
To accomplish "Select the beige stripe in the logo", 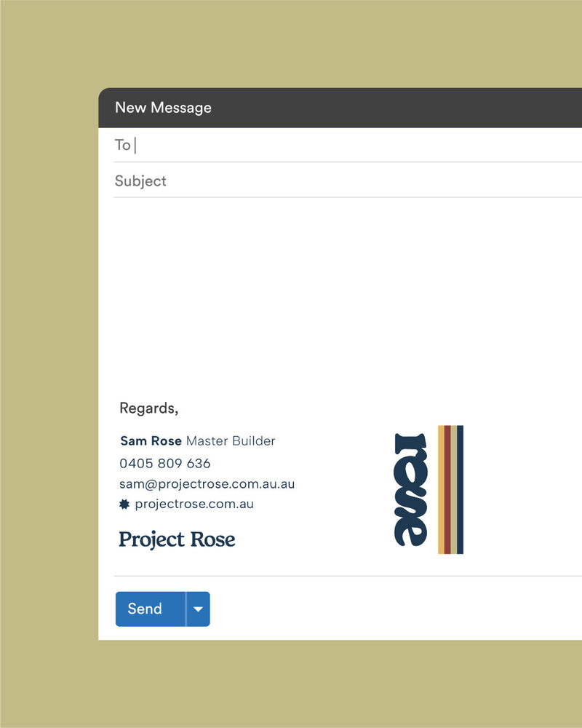I will pyautogui.click(x=453, y=489).
